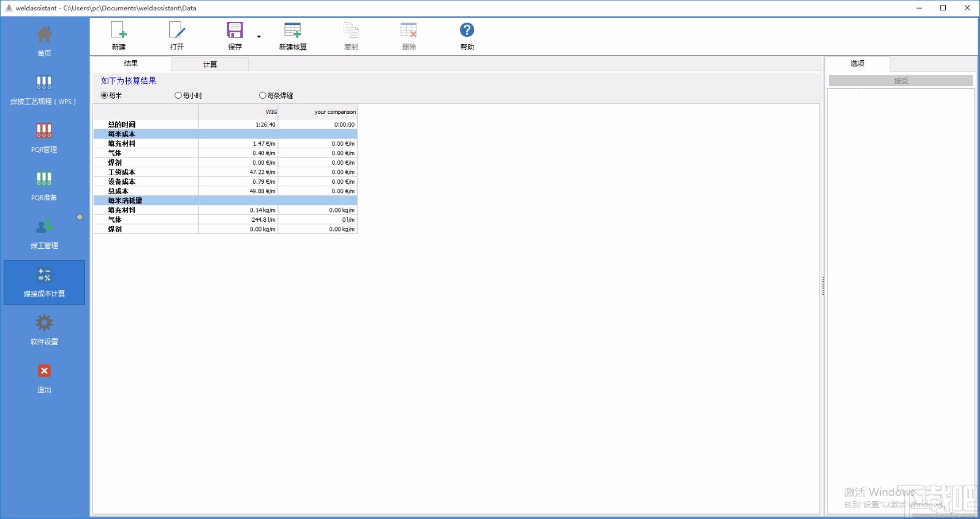Click the 如下为核算结果 heading text
Screen dimensions: 980x519
point(129,81)
